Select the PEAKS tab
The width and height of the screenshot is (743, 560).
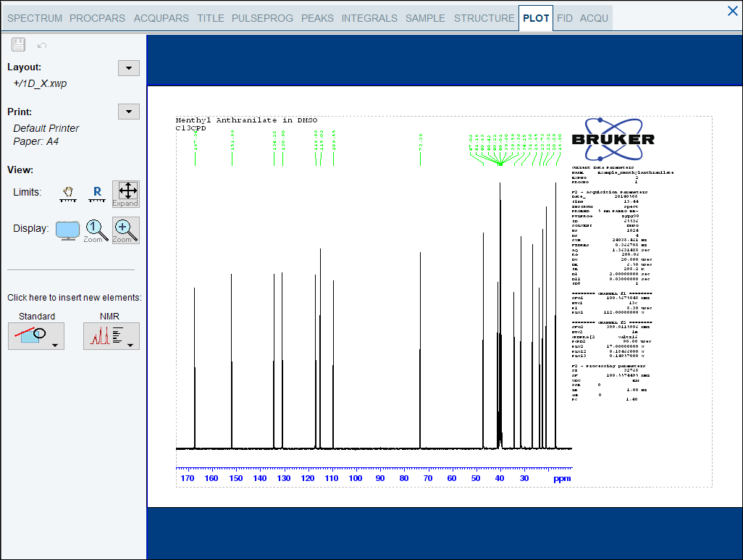tap(317, 19)
